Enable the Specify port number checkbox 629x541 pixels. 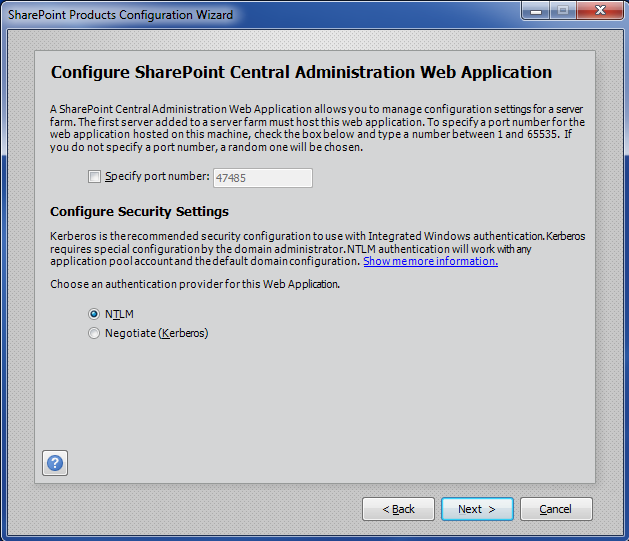(94, 176)
